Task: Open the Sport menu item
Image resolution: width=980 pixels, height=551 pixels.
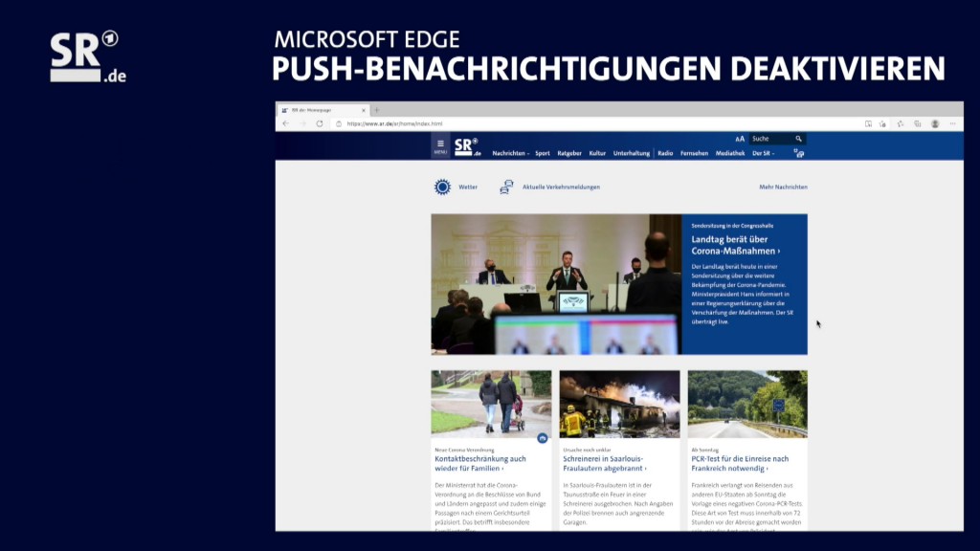Action: [543, 153]
